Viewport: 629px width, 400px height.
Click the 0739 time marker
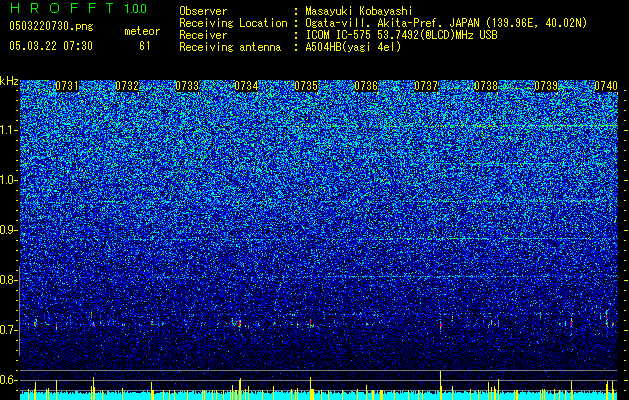click(x=546, y=86)
